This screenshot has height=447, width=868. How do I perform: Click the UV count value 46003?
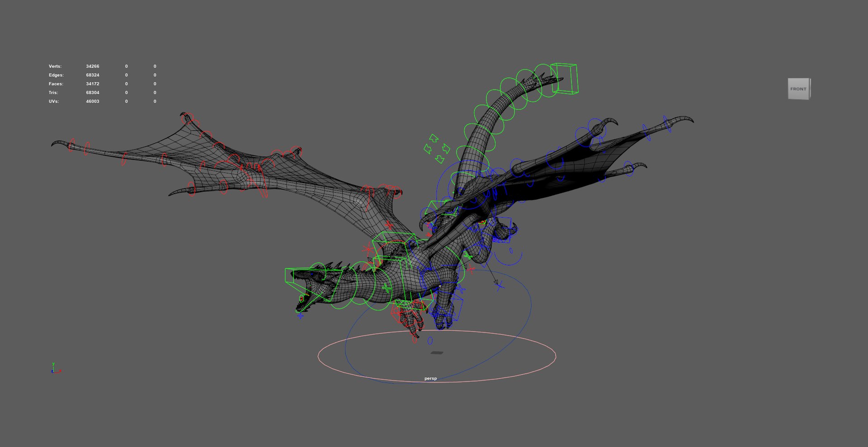[x=93, y=101]
